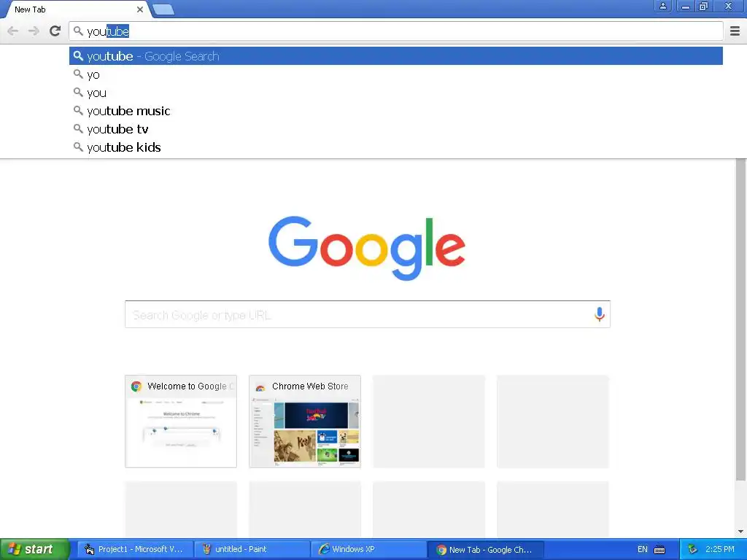This screenshot has width=747, height=560.
Task: Start voice search with microphone icon
Action: point(600,314)
